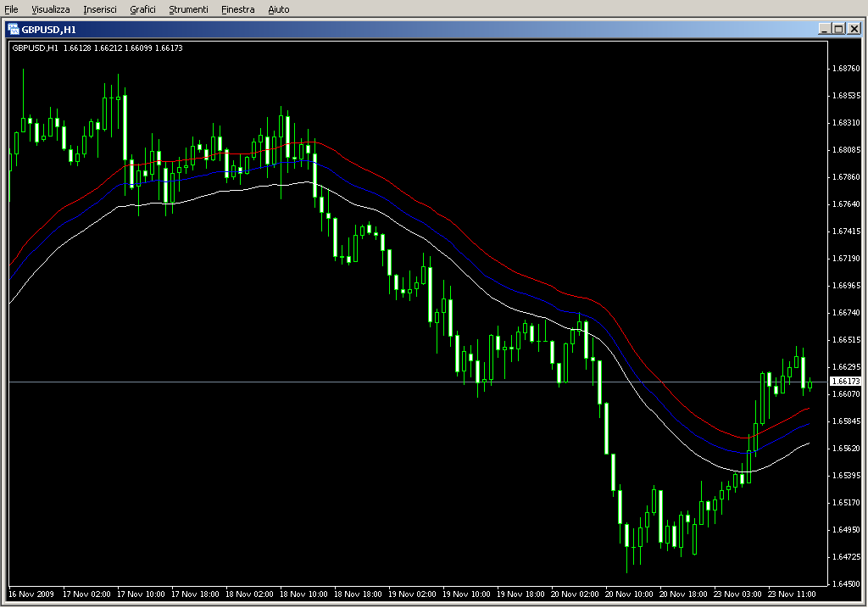Click price scale value 1.68085
Viewport: 868px width, 608px height.
pyautogui.click(x=847, y=150)
